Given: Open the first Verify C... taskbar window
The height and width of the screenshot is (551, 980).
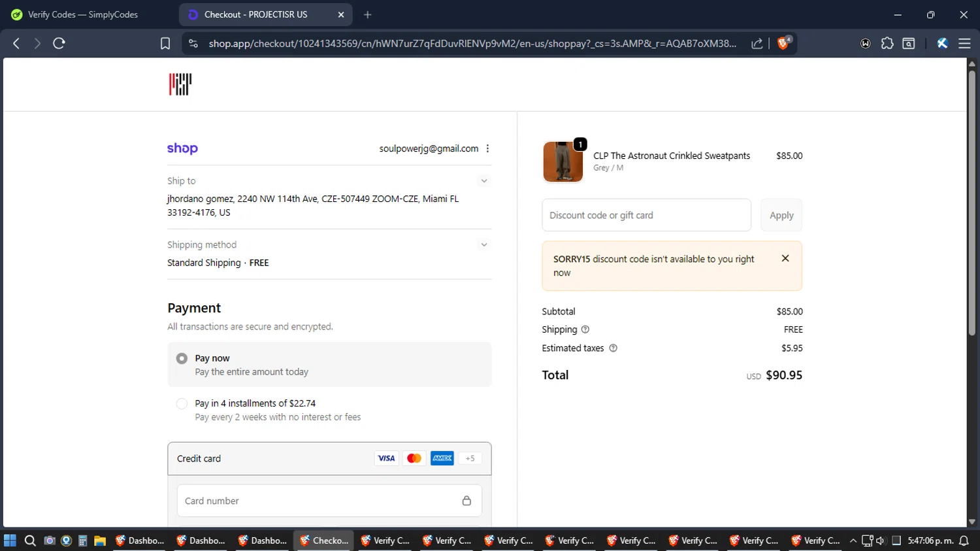Looking at the screenshot, I should pos(385,541).
